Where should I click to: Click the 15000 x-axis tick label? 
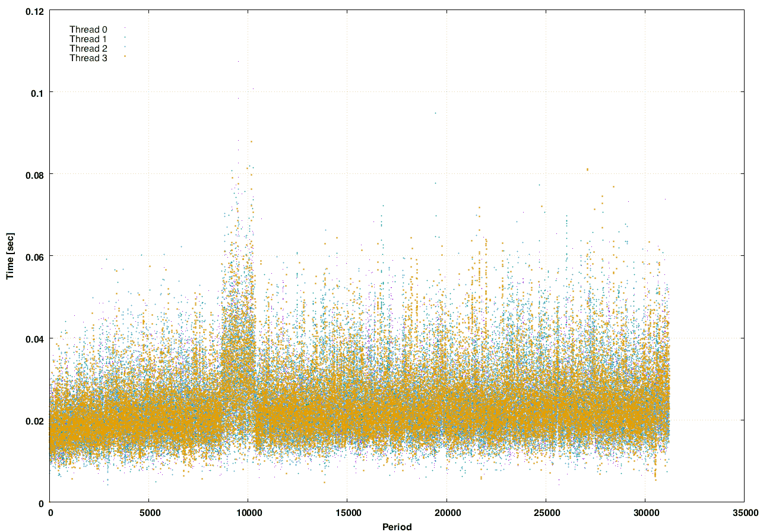tap(347, 513)
